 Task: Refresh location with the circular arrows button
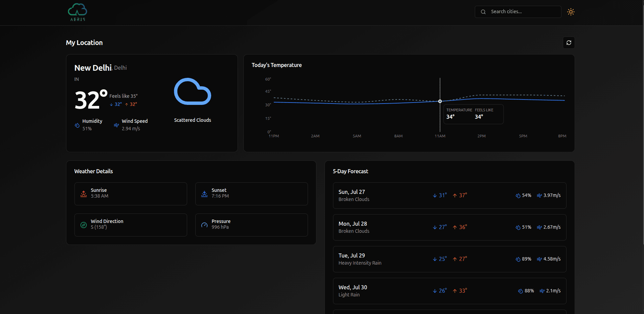569,43
